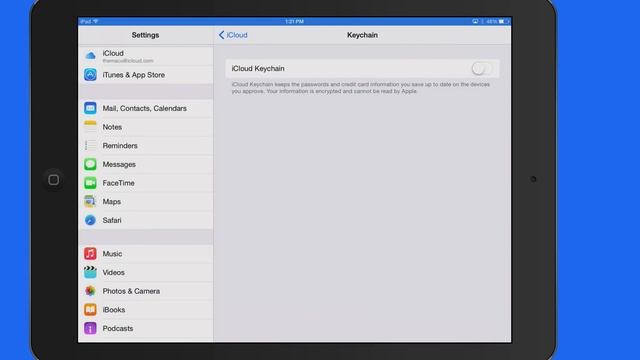Open Messages settings

point(145,164)
